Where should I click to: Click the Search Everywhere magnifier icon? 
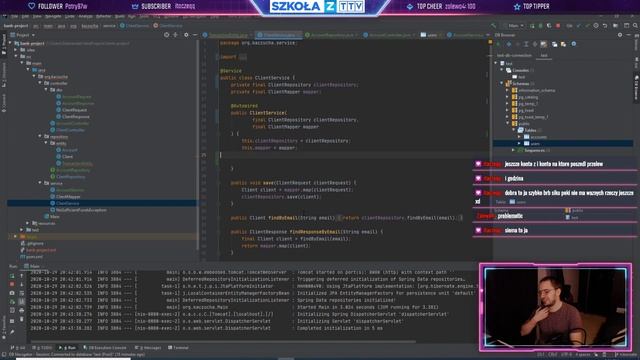[x=636, y=26]
